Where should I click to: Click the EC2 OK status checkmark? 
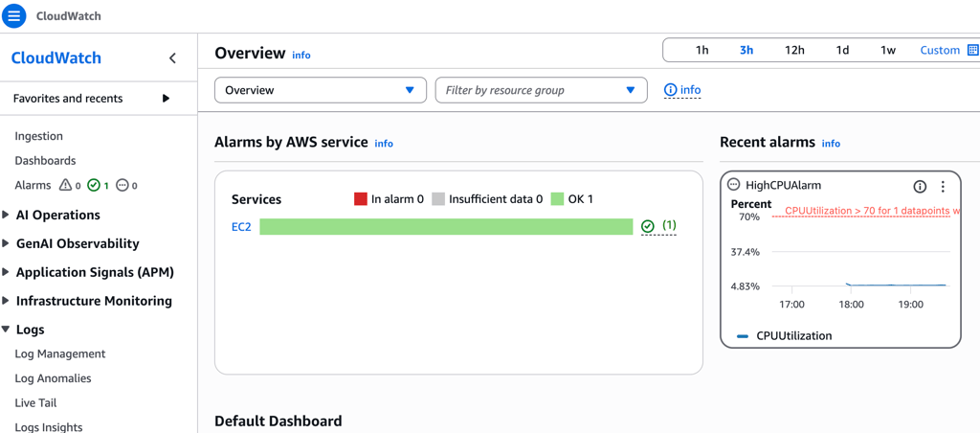[648, 226]
